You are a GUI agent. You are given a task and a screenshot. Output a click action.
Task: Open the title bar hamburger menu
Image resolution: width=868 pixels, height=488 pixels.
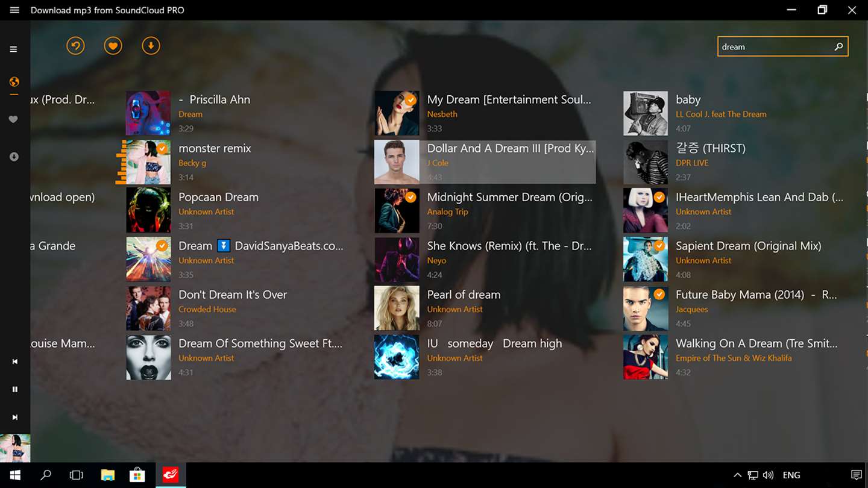click(x=14, y=10)
